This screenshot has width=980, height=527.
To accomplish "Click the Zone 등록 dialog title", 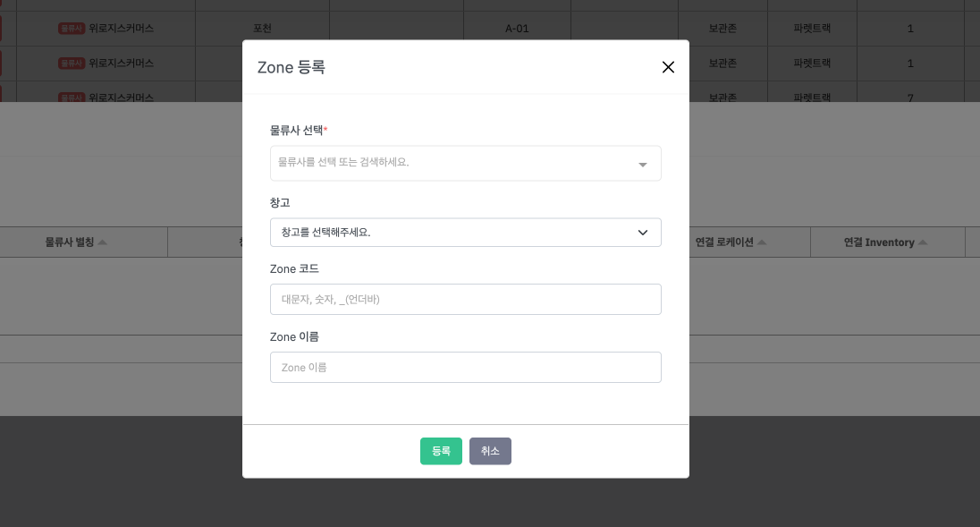I will click(x=291, y=67).
